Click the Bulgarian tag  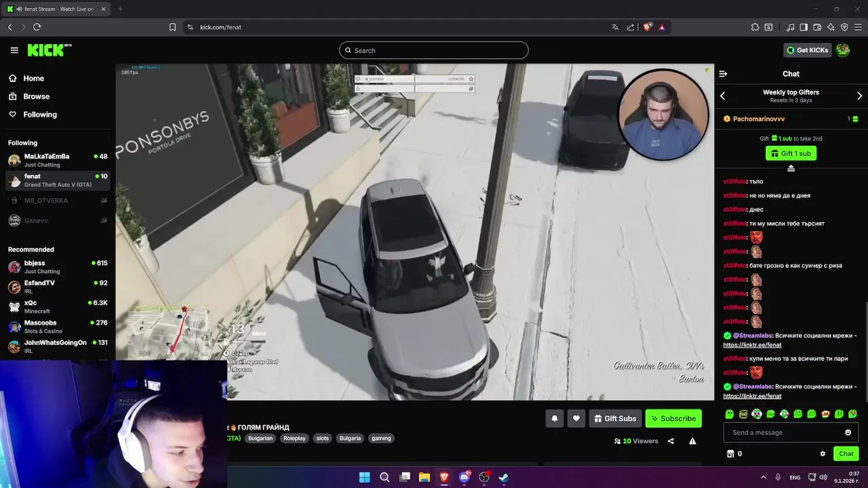pyautogui.click(x=260, y=439)
